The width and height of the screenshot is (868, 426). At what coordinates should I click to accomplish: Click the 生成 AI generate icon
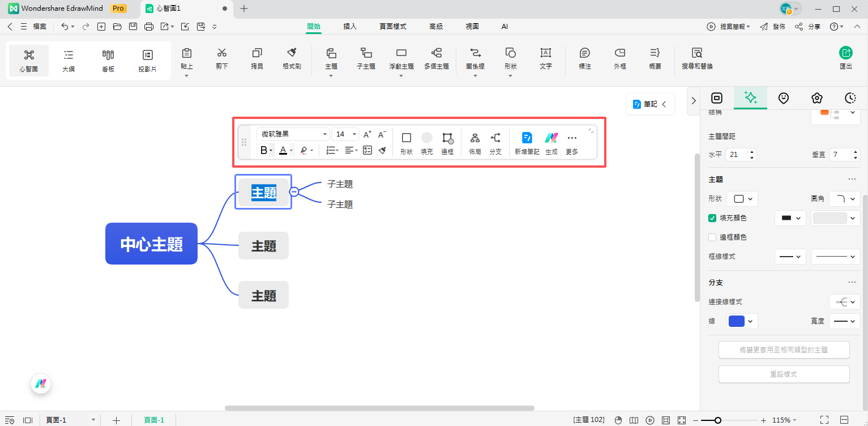click(x=551, y=138)
